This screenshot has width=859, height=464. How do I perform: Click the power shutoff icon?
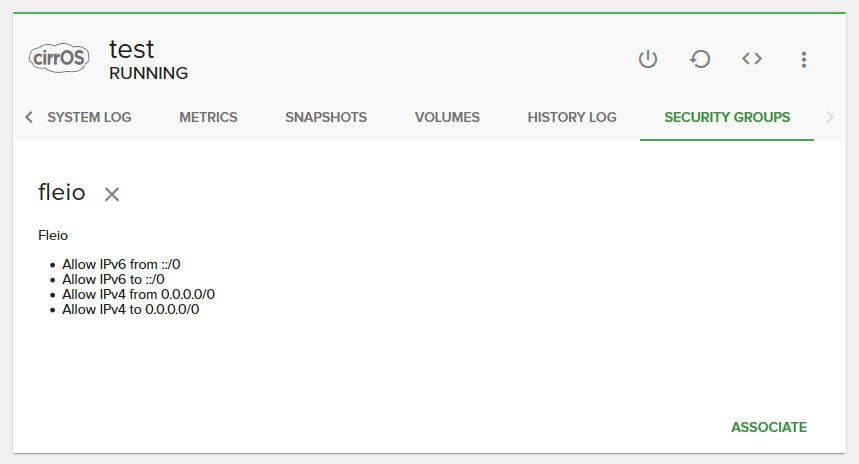point(648,59)
